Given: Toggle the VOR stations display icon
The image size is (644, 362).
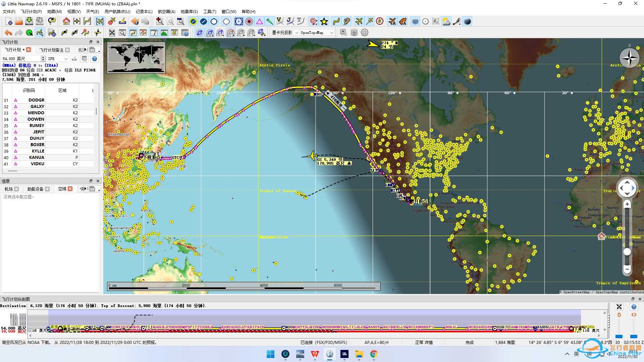Looking at the screenshot, I should click(238, 21).
